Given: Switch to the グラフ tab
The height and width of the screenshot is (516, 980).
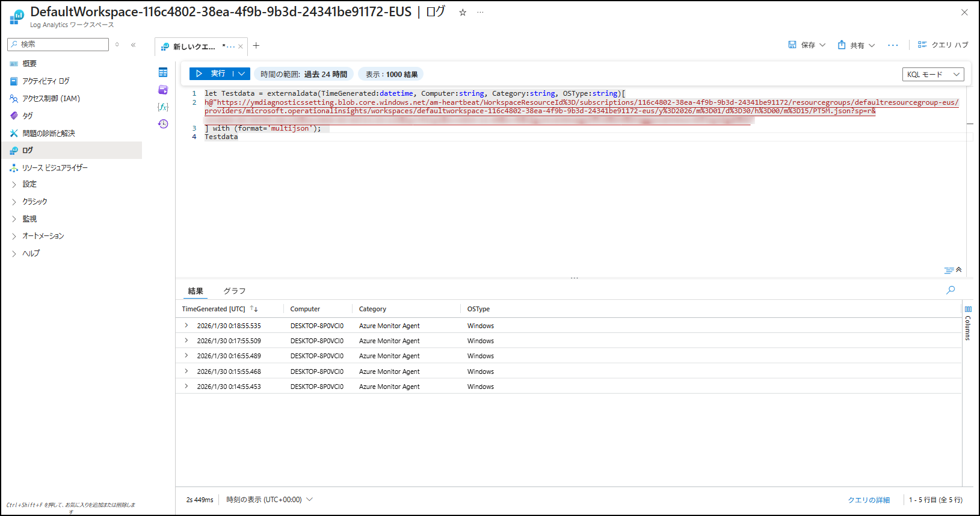Looking at the screenshot, I should coord(235,291).
